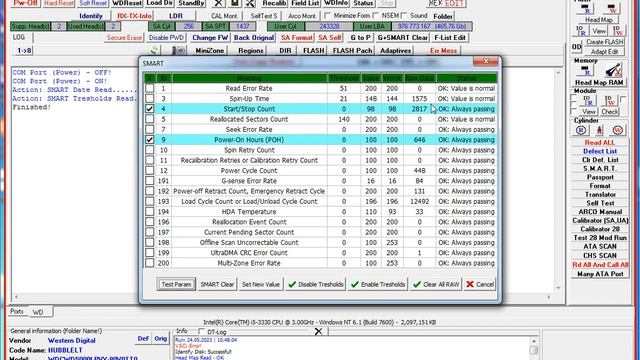
Task: Click the Back Orignal button
Action: (x=254, y=38)
